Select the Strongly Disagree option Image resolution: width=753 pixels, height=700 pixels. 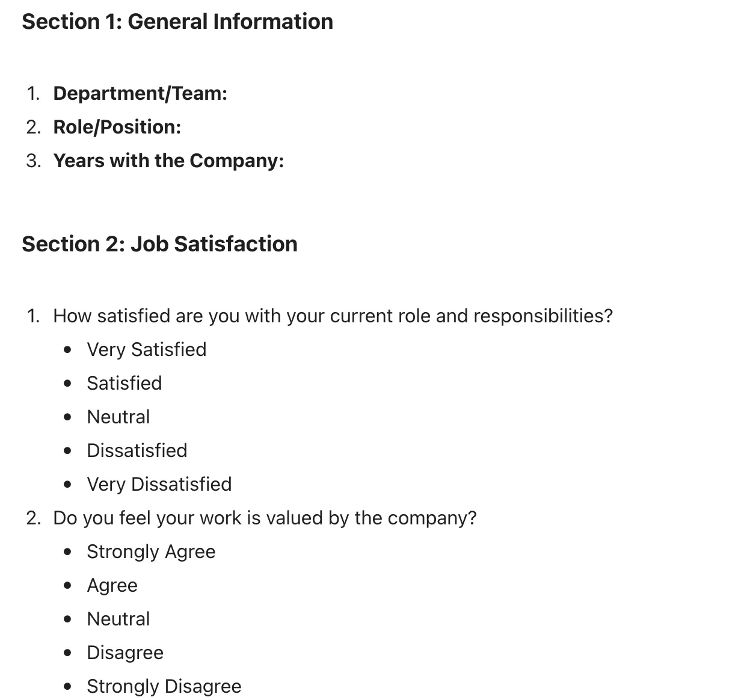[164, 686]
